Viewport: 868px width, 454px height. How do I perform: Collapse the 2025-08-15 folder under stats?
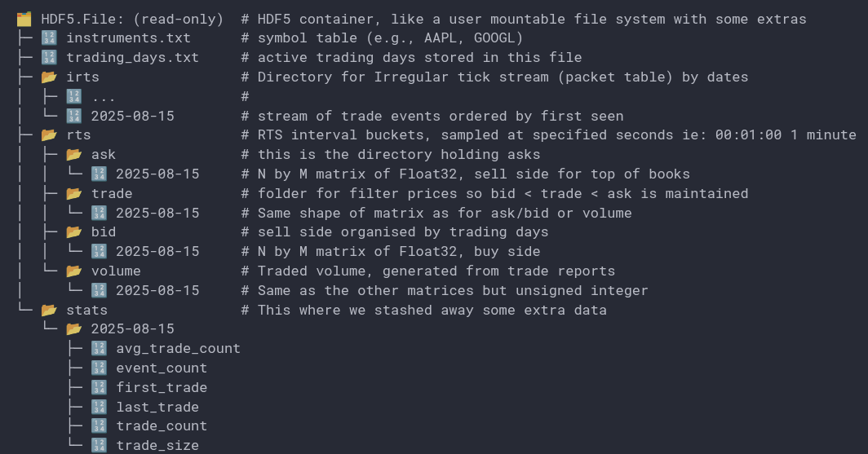74,329
